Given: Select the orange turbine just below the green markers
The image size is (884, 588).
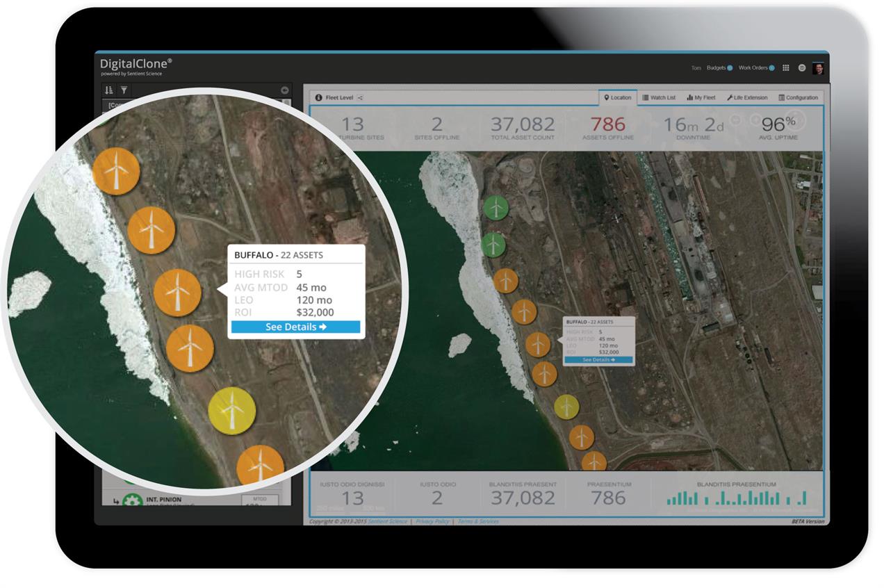Looking at the screenshot, I should [506, 281].
